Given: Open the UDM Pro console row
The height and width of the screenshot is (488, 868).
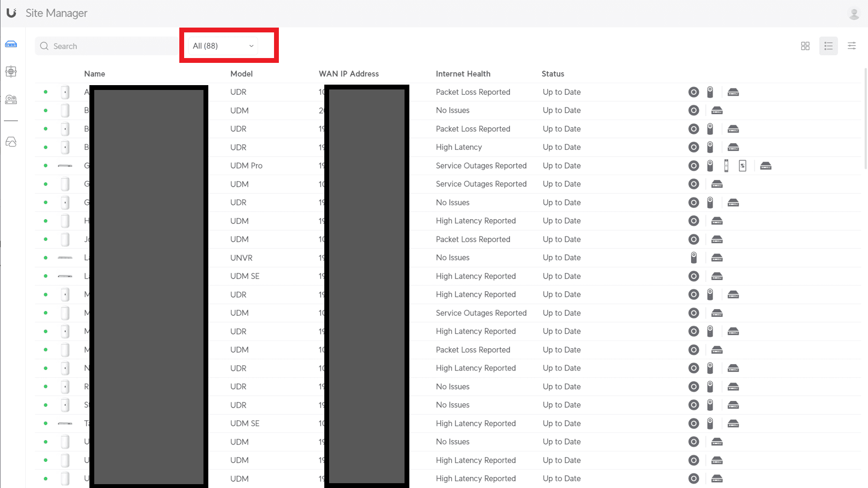Looking at the screenshot, I should point(448,166).
